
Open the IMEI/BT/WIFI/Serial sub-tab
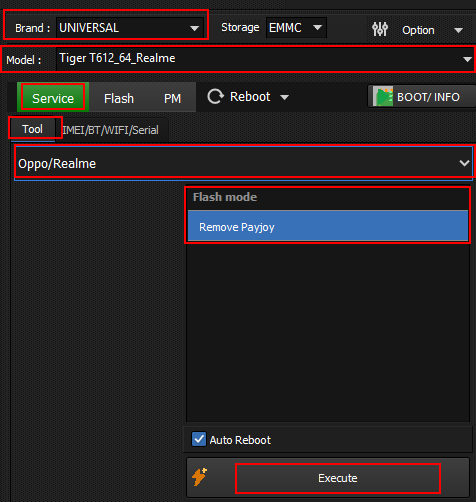110,130
